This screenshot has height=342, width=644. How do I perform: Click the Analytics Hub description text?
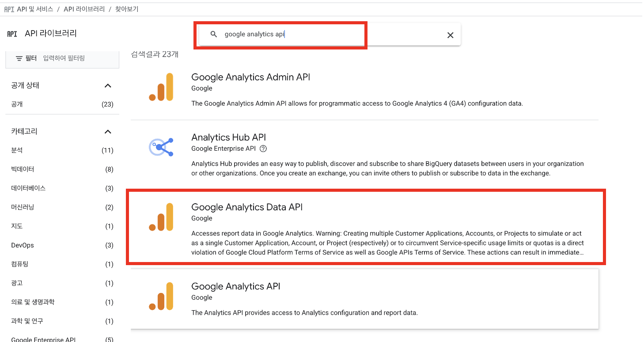point(387,168)
